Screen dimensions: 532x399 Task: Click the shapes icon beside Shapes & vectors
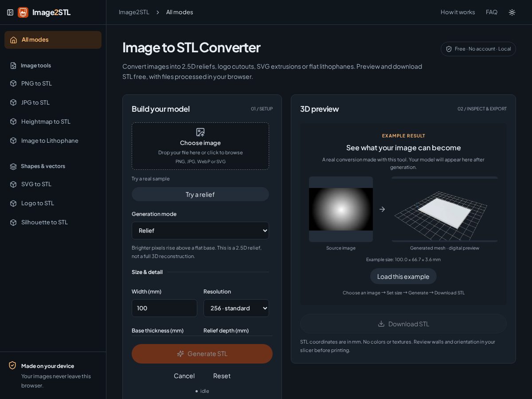(13, 166)
